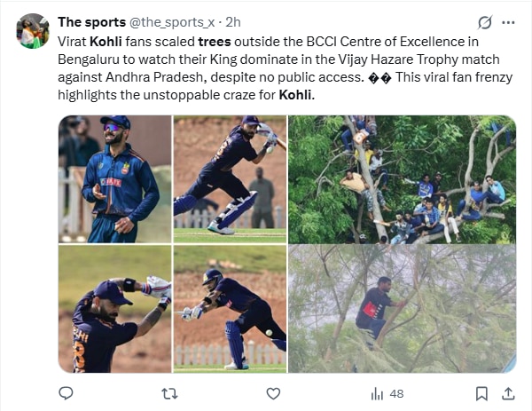Screen dimensions: 532x411
Task: Like the post with the heart icon
Action: pyautogui.click(x=273, y=392)
